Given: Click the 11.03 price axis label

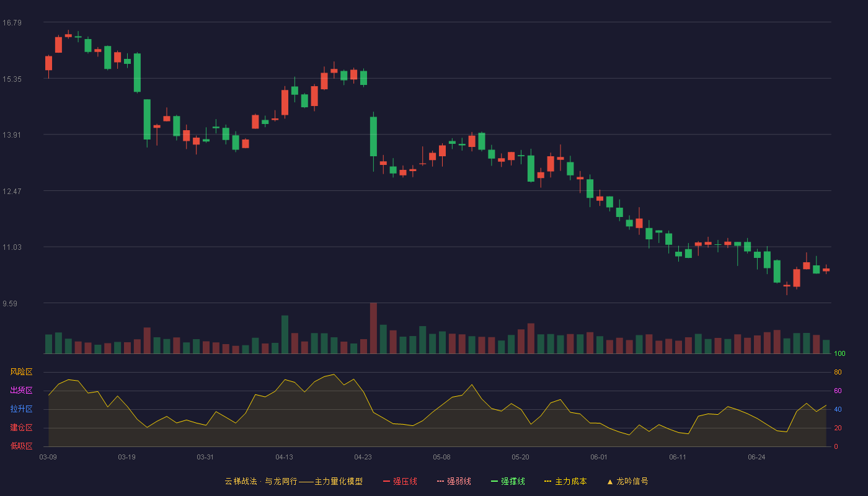Looking at the screenshot, I should [12, 247].
